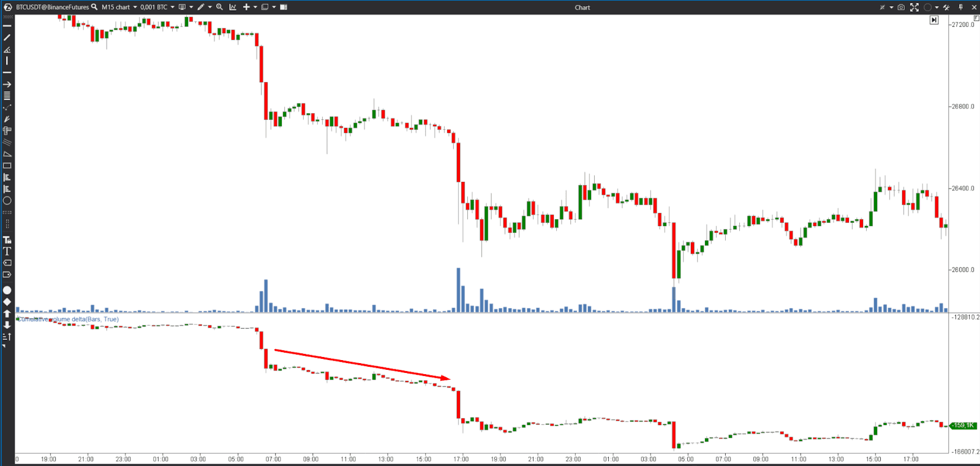Expand the small arrow at drawing toolbar bottom
980x466 pixels.
[x=4, y=347]
